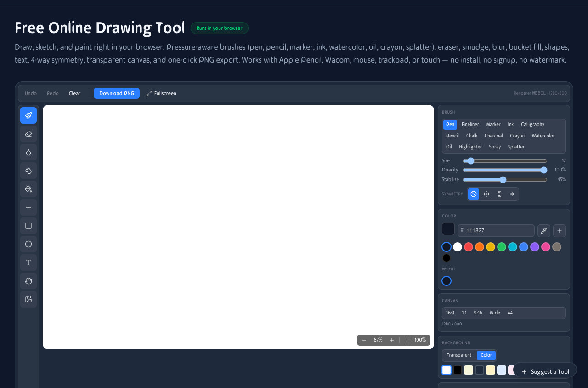Click the eyedropper color picker icon
Screen dimensions: 588x388
point(544,231)
